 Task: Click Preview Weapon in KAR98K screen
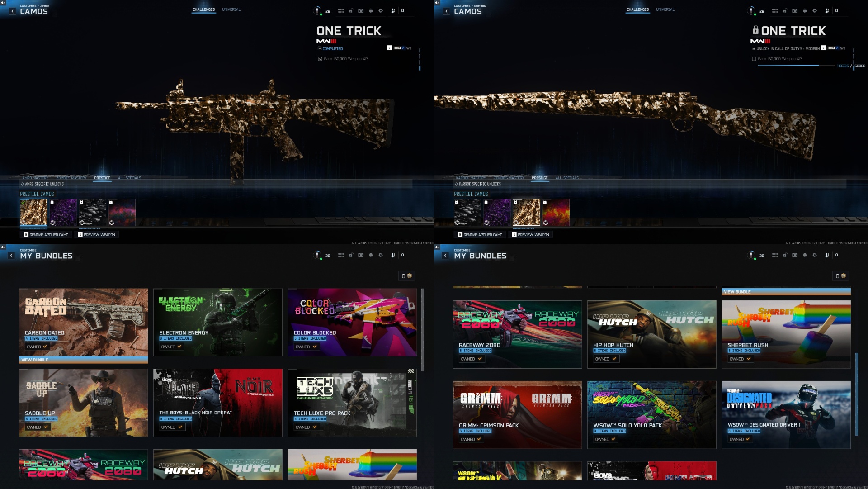point(530,235)
